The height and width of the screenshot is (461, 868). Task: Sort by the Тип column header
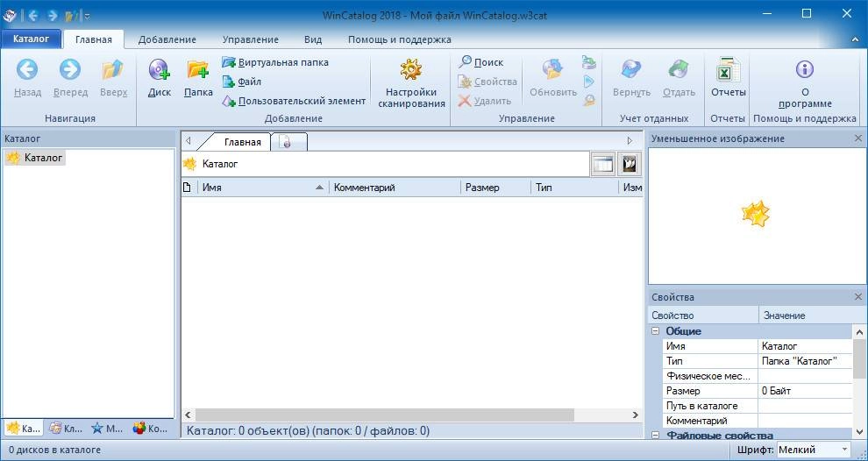tap(574, 188)
